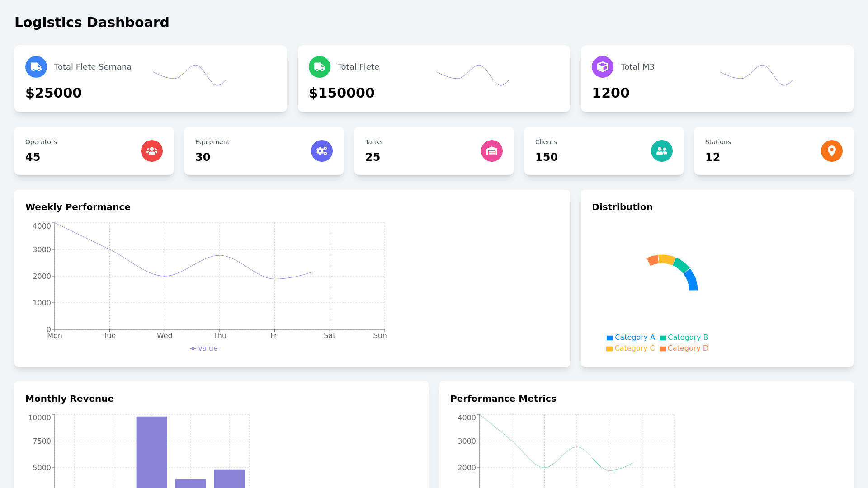868x488 pixels.
Task: Click the red Operators group icon
Action: (152, 151)
